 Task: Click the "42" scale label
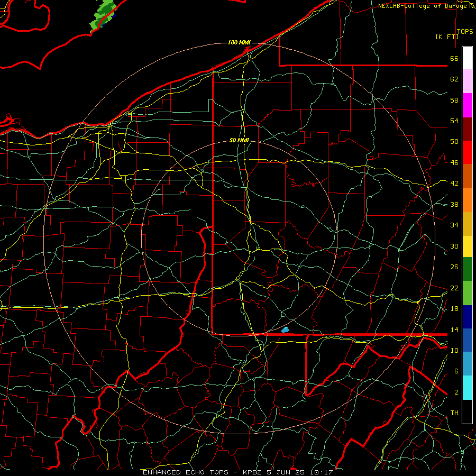coord(454,183)
